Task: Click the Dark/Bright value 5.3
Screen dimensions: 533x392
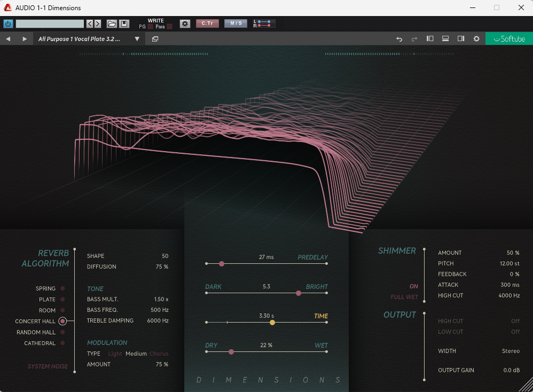Action: (266, 287)
